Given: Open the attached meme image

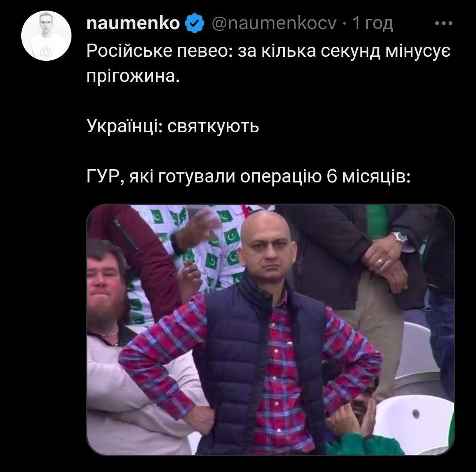Looking at the screenshot, I should 270,330.
